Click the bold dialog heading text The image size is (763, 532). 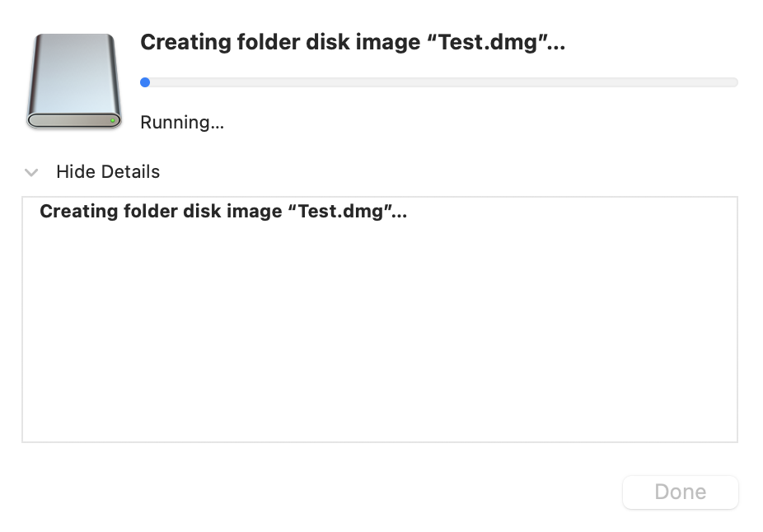pos(353,43)
